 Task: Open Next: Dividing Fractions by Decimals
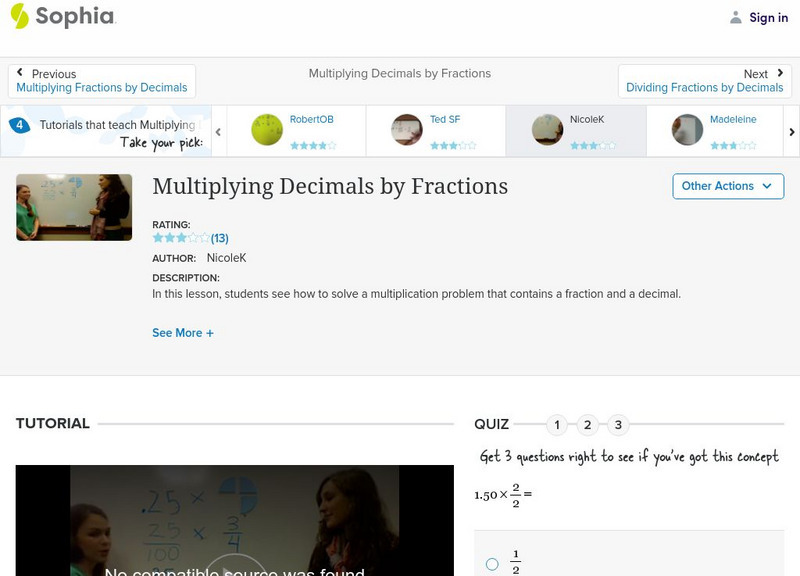click(x=705, y=81)
